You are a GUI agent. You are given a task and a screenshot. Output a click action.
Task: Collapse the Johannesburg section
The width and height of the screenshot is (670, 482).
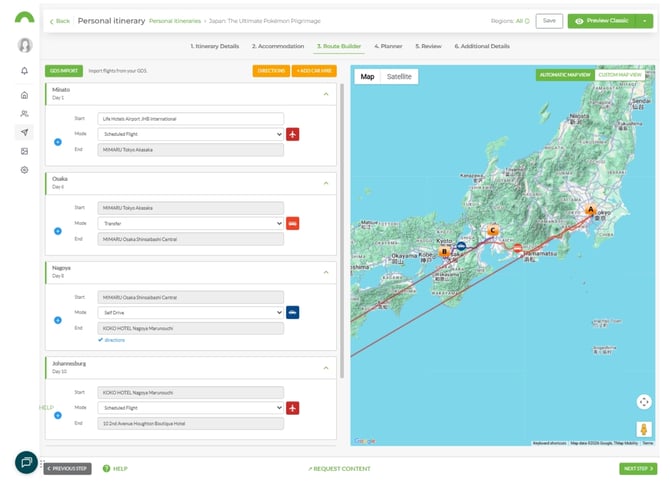click(x=326, y=367)
